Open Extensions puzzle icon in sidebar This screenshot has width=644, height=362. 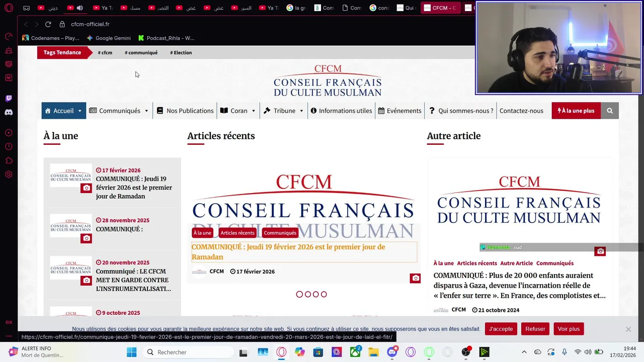(x=9, y=161)
